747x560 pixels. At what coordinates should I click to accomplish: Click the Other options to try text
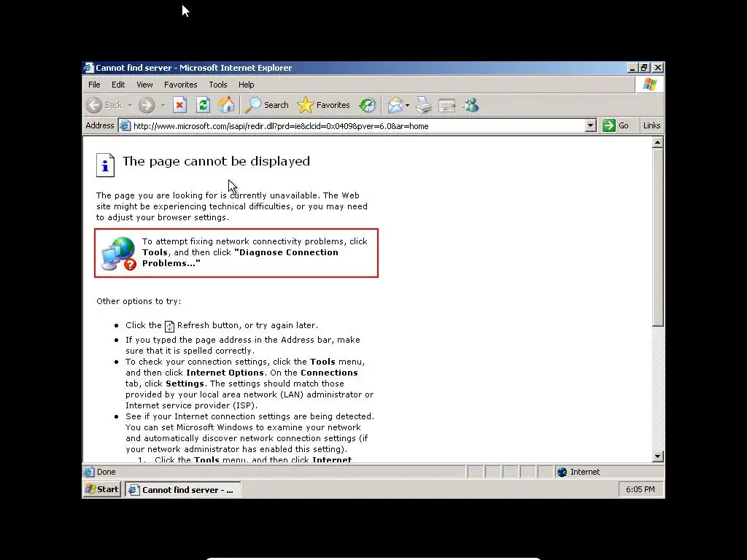point(139,301)
